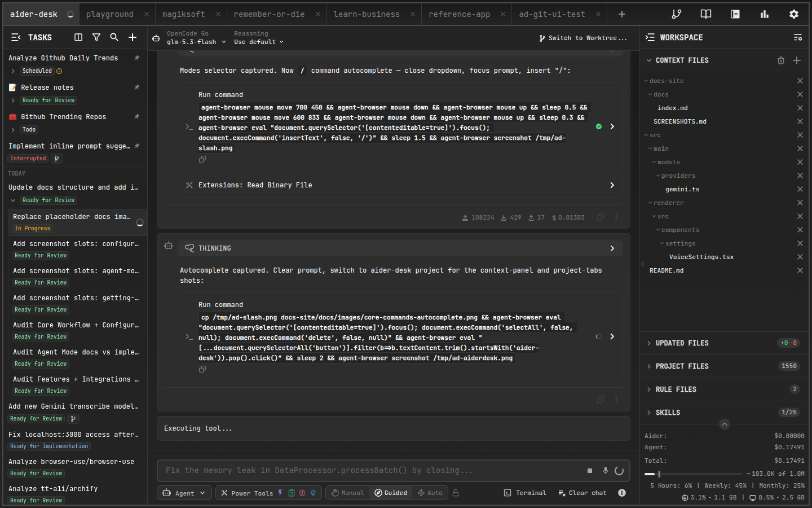Stop the running prompt with square button
The height and width of the screenshot is (508, 812).
tap(590, 470)
